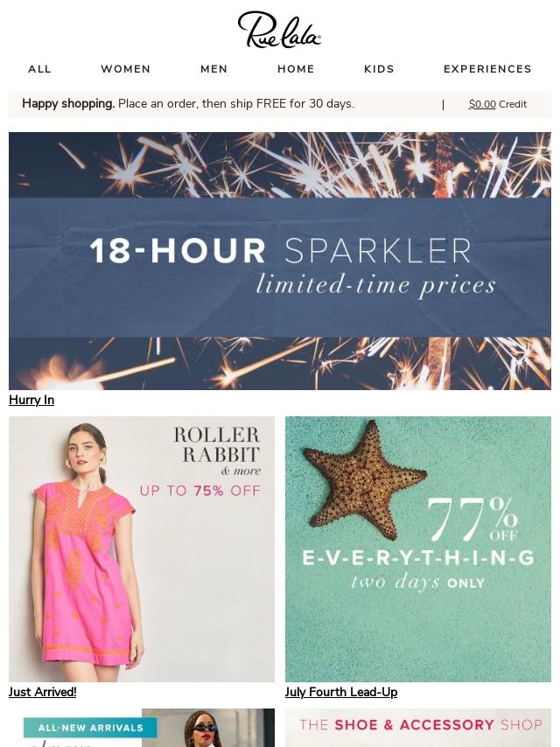Click the Happy shopping free shipping message
The width and height of the screenshot is (560, 747).
click(188, 103)
